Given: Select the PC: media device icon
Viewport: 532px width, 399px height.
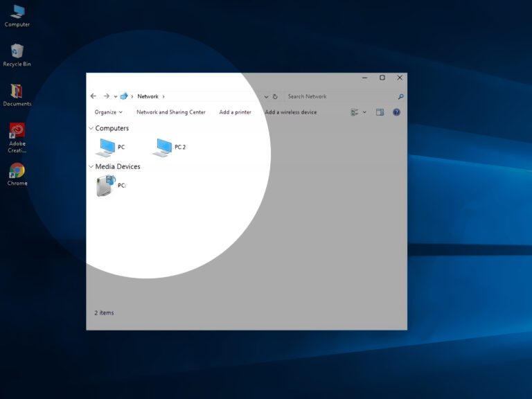Looking at the screenshot, I should coord(111,186).
